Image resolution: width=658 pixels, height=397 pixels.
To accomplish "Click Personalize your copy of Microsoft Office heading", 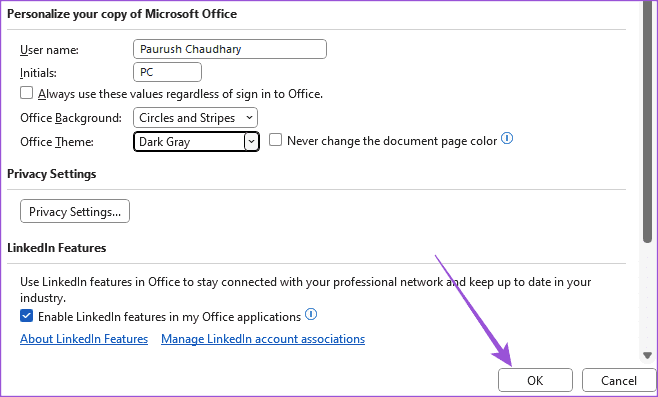I will click(122, 14).
